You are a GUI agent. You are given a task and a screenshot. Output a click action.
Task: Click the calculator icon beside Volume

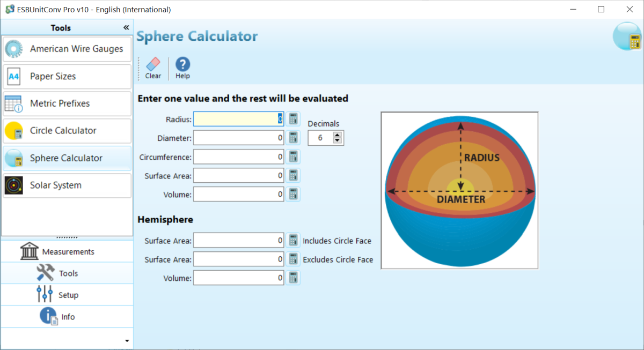(293, 194)
